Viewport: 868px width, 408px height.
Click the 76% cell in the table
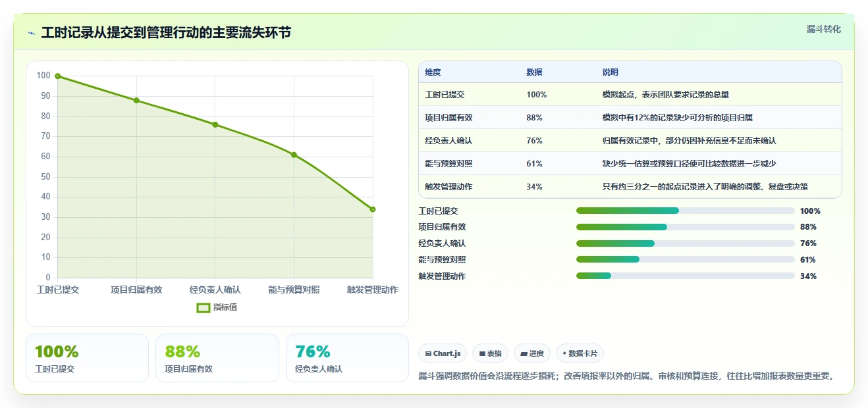point(535,141)
